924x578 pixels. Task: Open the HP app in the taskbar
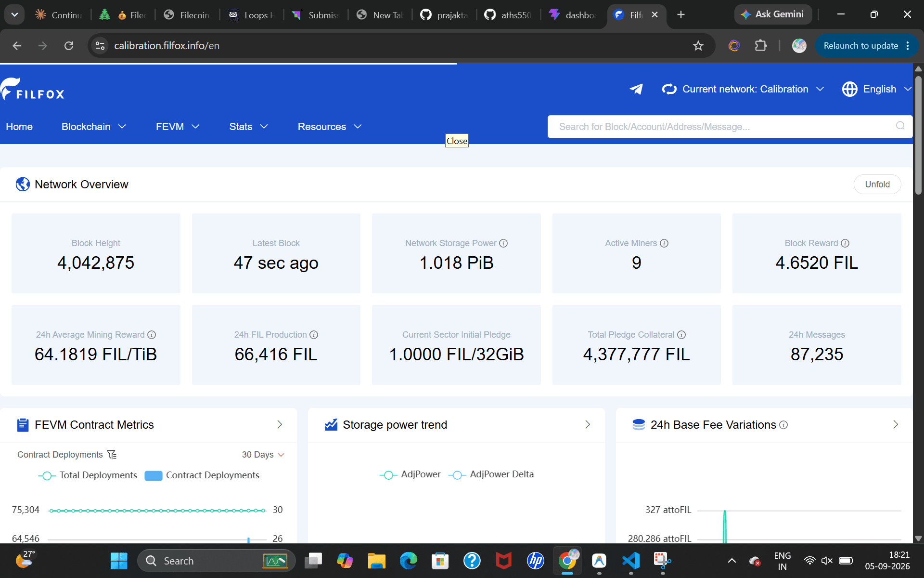536,561
